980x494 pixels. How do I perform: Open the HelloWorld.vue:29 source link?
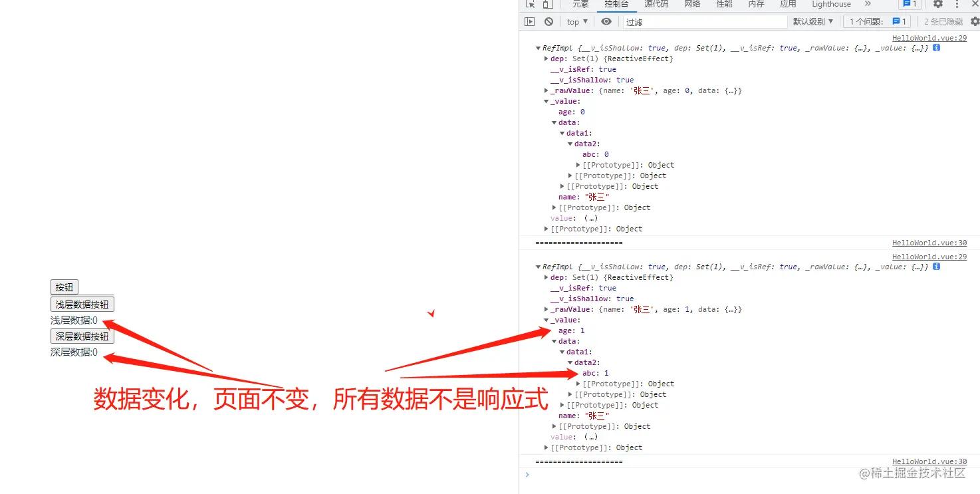[x=929, y=38]
